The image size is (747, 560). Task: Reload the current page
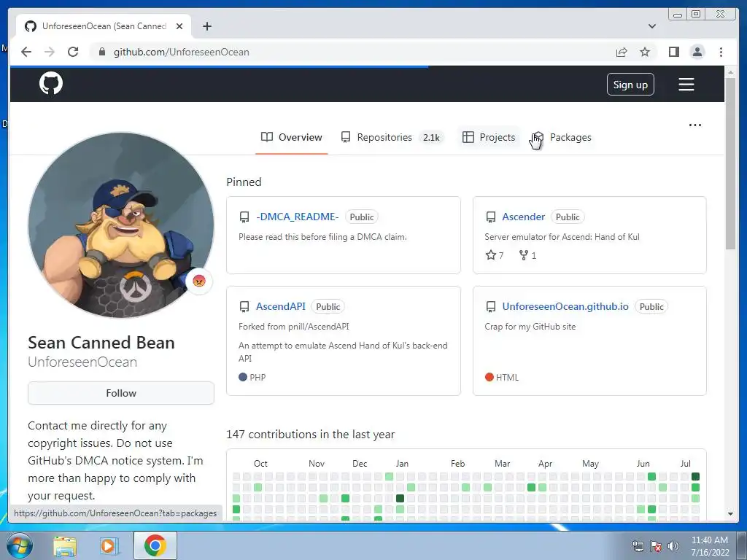[73, 52]
